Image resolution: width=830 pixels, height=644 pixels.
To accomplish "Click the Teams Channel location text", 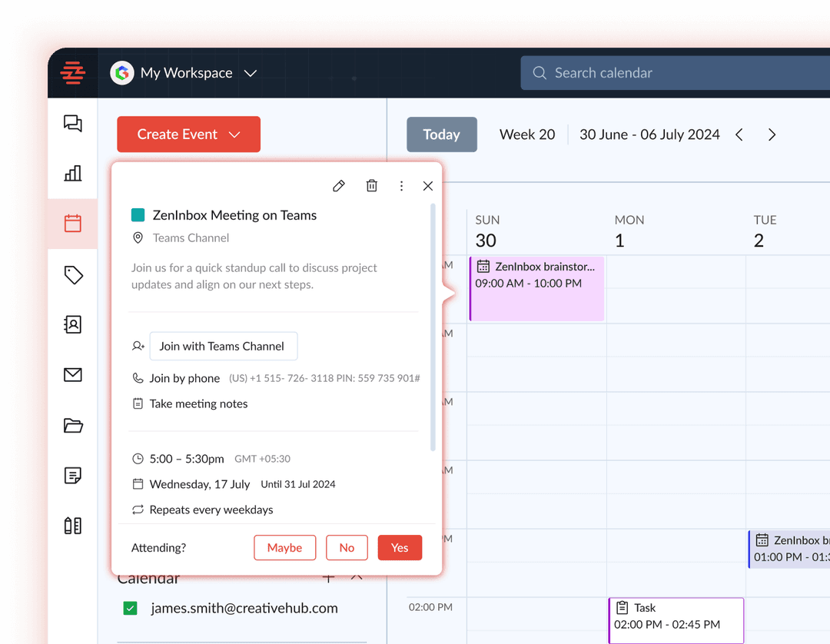I will pyautogui.click(x=191, y=238).
